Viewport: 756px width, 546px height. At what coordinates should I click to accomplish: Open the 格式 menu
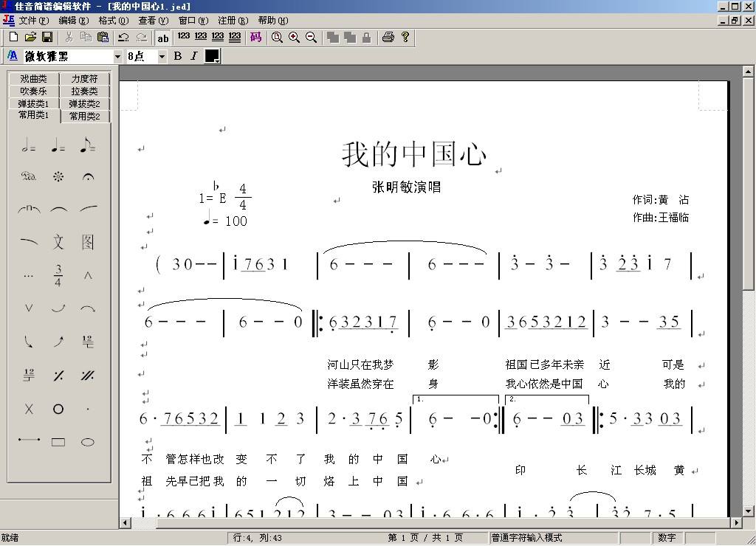click(x=111, y=21)
